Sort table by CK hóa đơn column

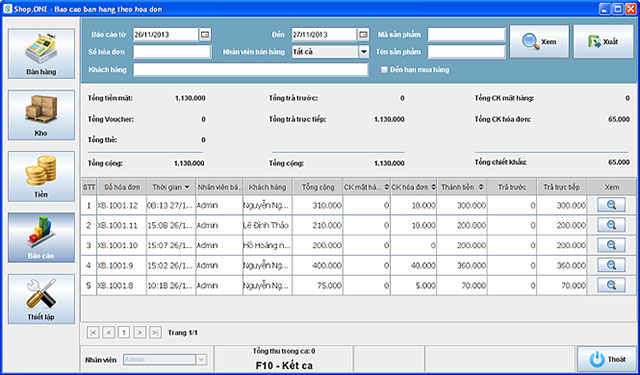pos(413,187)
